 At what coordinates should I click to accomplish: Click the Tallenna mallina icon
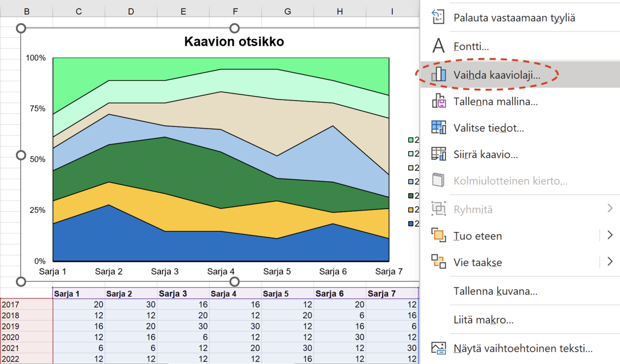click(x=439, y=101)
